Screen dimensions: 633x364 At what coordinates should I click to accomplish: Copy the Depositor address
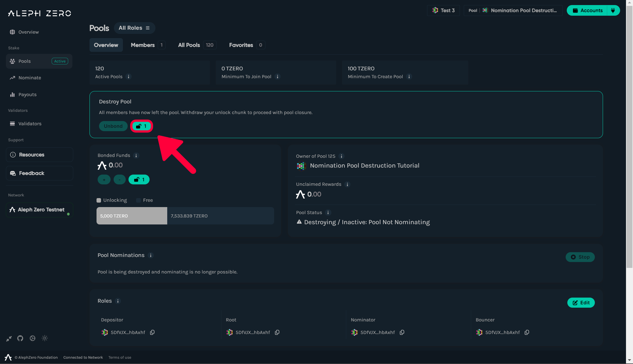(152, 332)
